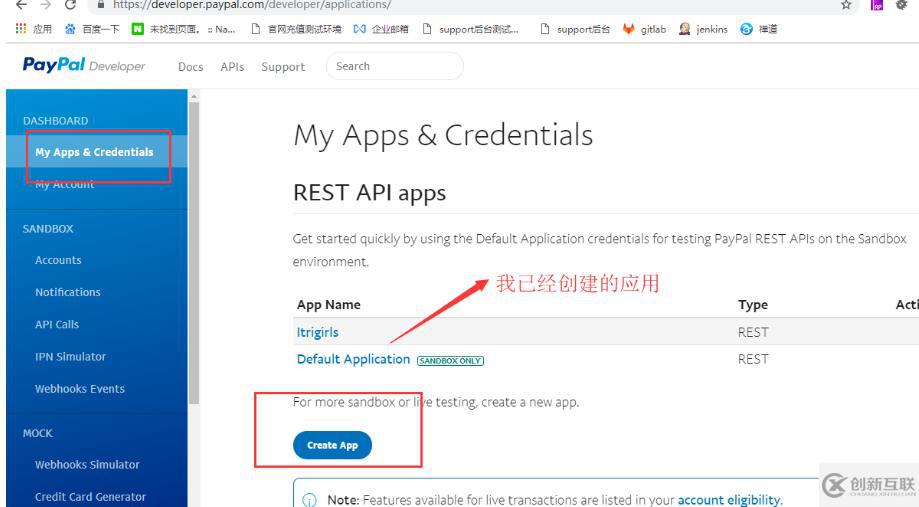Viewport: 919px width, 507px height.
Task: Click the REST API apps heading
Action: pyautogui.click(x=369, y=193)
